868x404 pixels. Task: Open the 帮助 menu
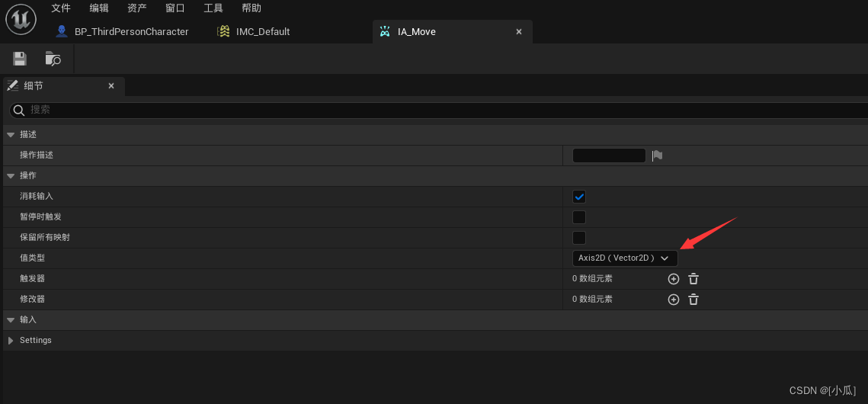(251, 8)
